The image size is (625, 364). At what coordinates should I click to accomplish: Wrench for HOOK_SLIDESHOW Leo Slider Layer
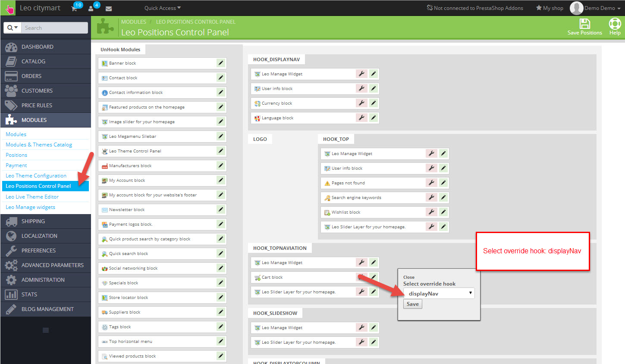[361, 342]
